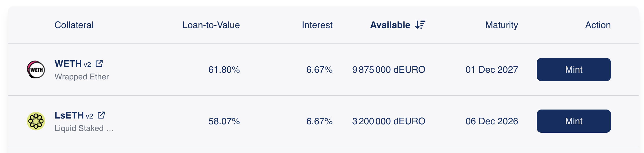This screenshot has height=153, width=644.
Task: Sort table by Available column
Action: click(390, 25)
